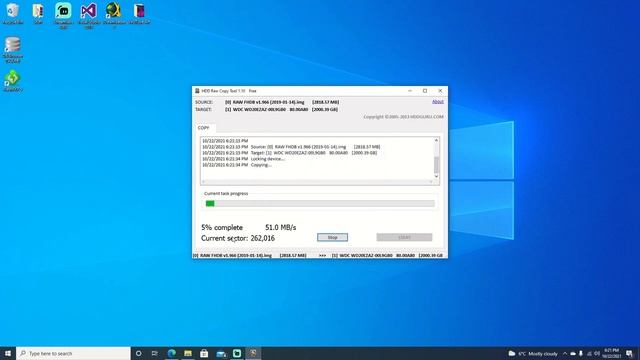Click the 'Copying...' log line
The image size is (640, 360).
[x=237, y=165]
